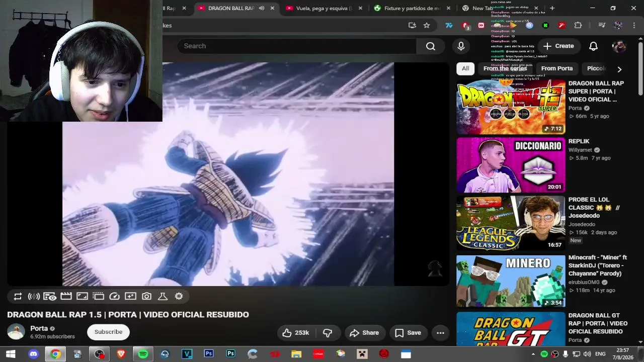Open Discord from the taskbar
Screen dimensions: 644x362
point(33,354)
